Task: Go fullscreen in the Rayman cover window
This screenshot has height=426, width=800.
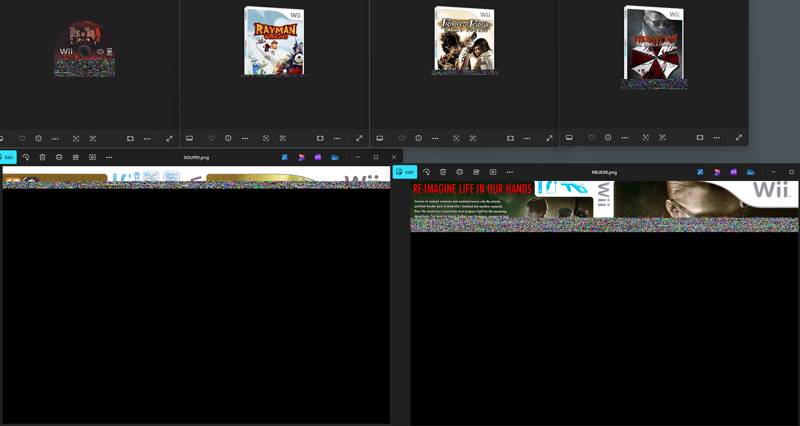Action: [359, 138]
